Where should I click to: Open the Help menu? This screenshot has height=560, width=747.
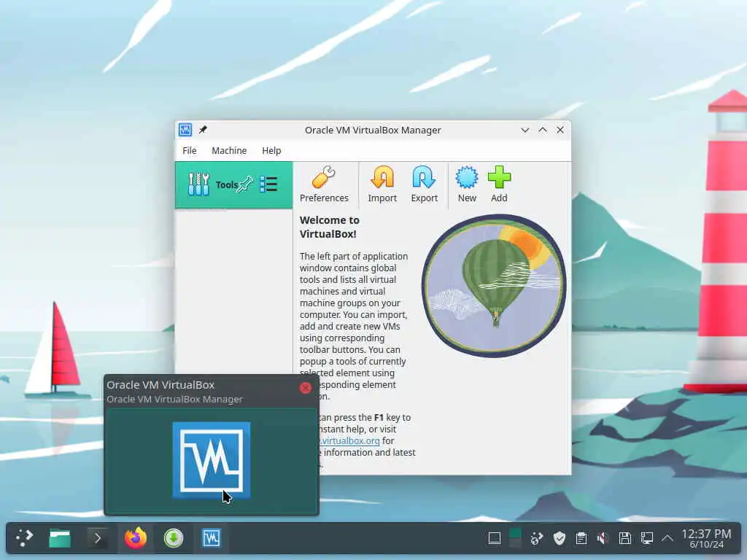(271, 150)
